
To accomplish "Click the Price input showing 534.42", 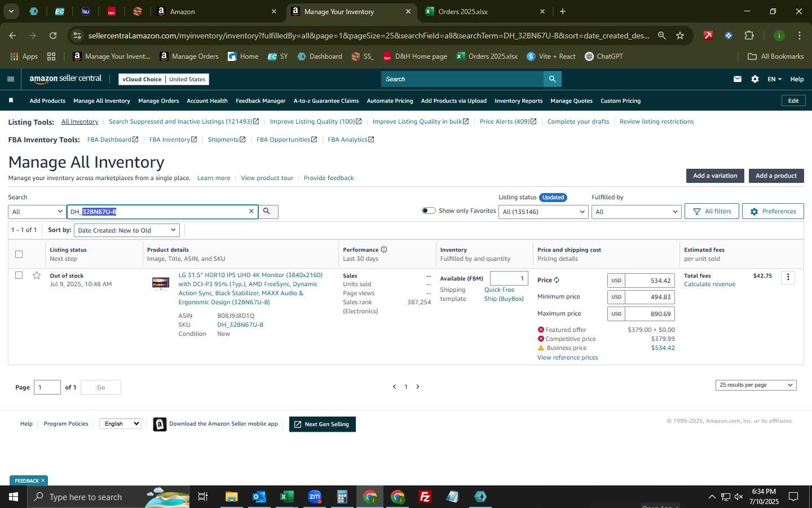I will [x=650, y=281].
